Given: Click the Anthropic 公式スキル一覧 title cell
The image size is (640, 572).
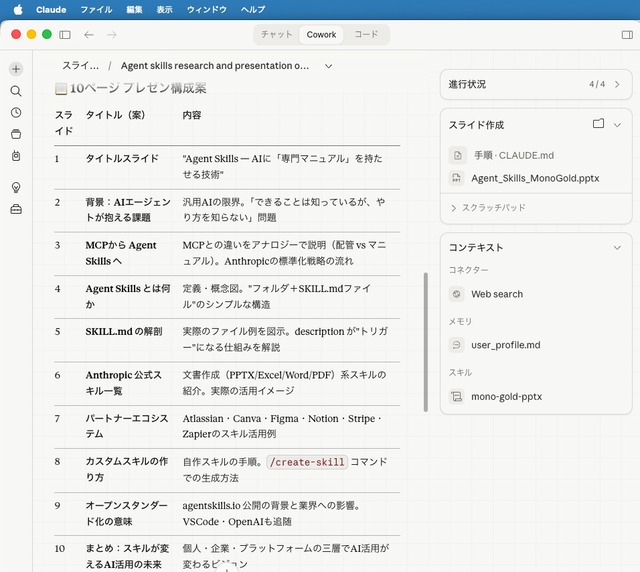Looking at the screenshot, I should (x=123, y=383).
